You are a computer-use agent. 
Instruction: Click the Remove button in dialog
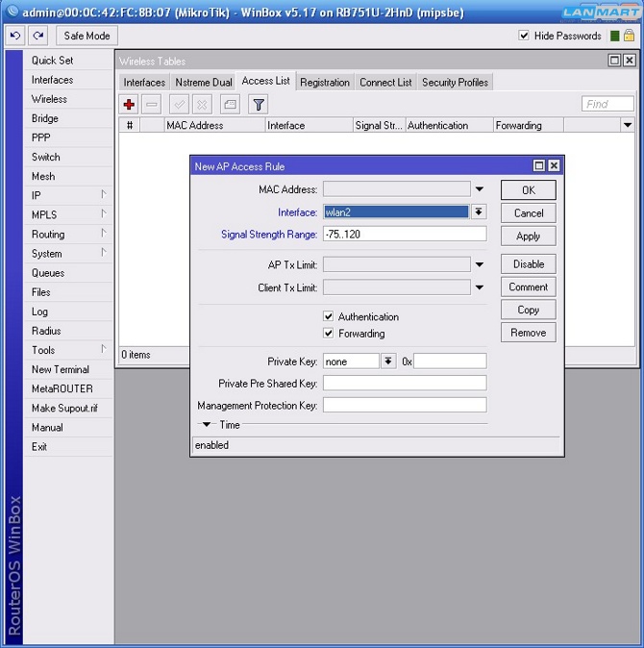click(529, 333)
